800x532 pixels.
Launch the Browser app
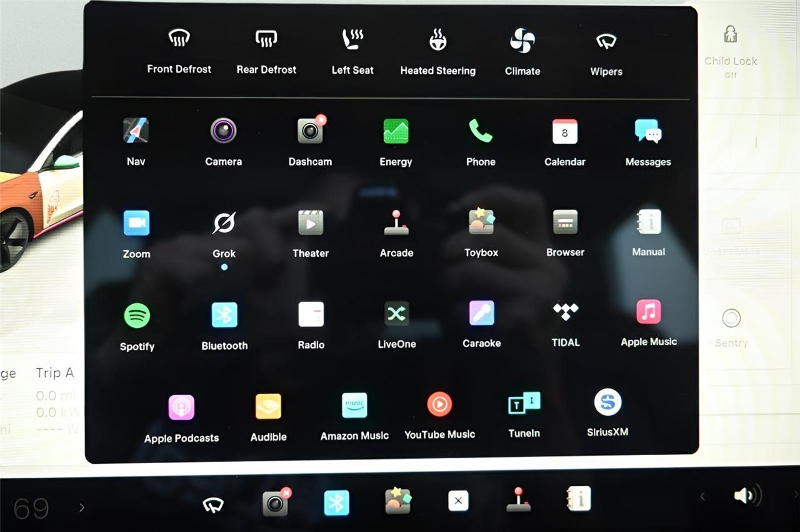click(x=566, y=222)
